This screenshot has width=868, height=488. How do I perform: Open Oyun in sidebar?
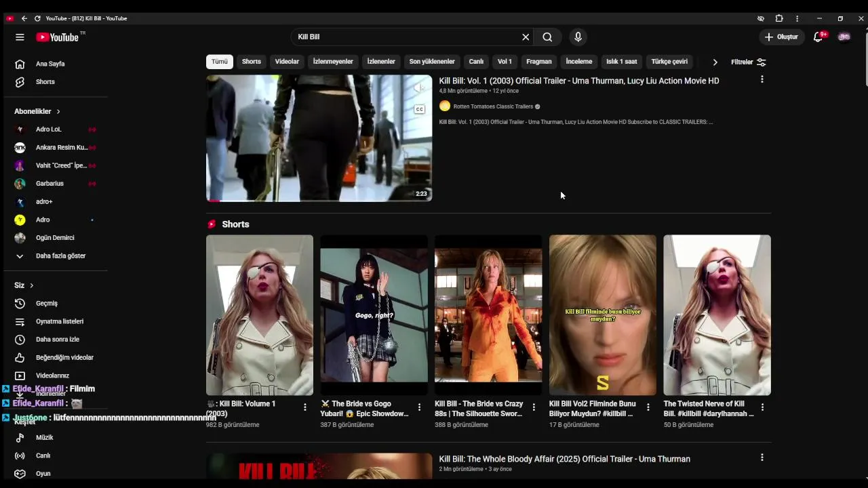pyautogui.click(x=54, y=474)
